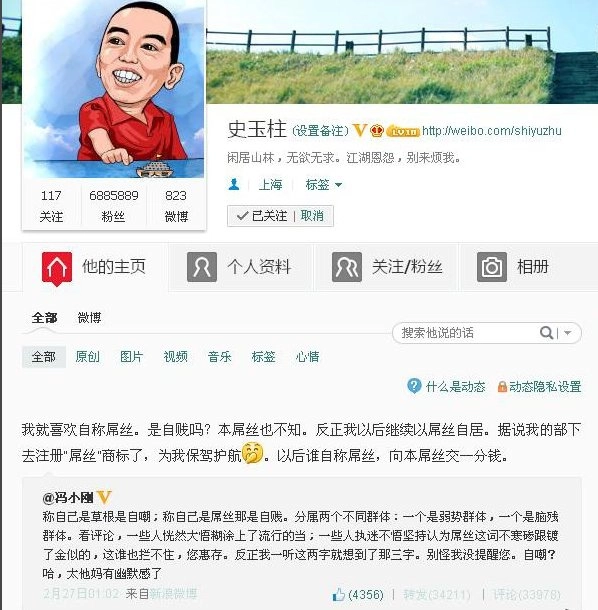Switch to the 微博 tab
This screenshot has height=610, width=598.
89,318
